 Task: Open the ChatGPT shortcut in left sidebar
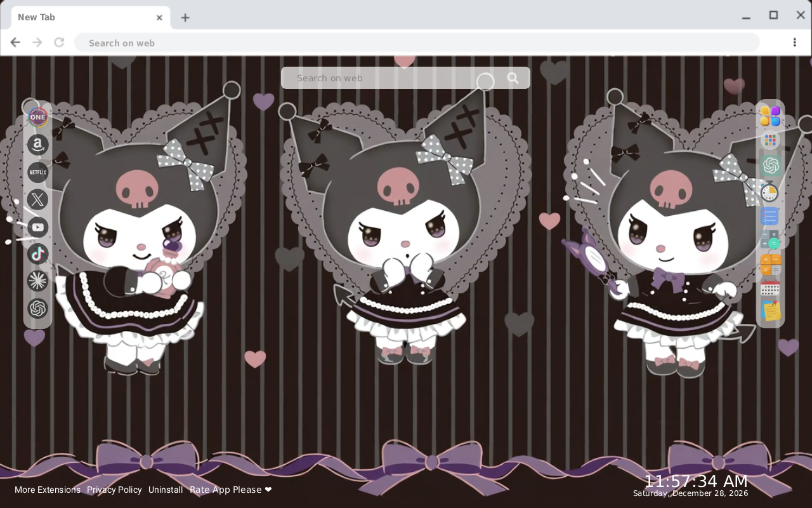tap(37, 309)
